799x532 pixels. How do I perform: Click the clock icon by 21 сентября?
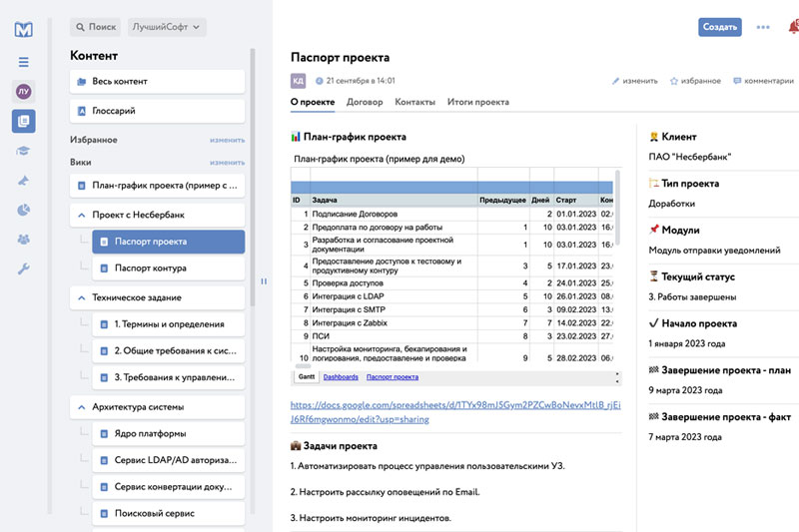pyautogui.click(x=319, y=81)
